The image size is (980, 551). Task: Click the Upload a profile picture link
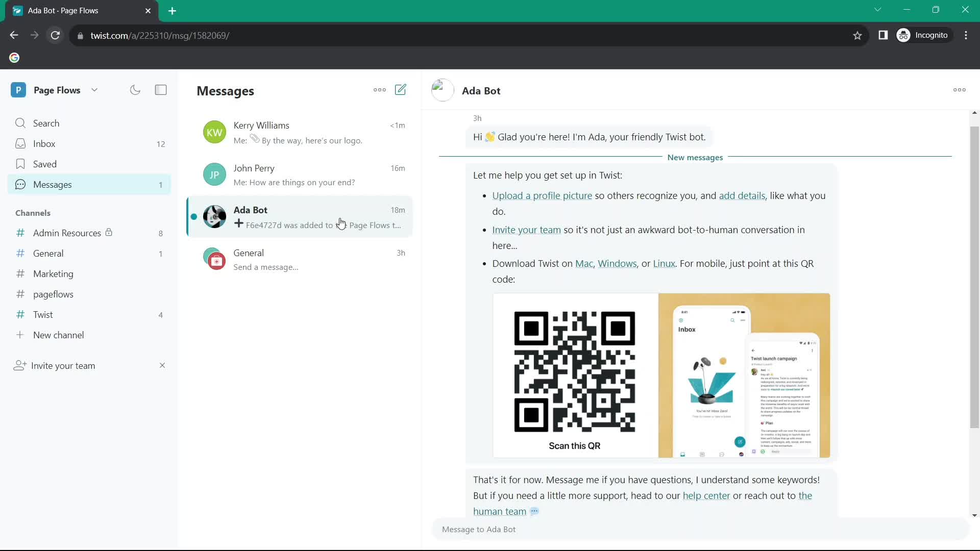click(542, 195)
